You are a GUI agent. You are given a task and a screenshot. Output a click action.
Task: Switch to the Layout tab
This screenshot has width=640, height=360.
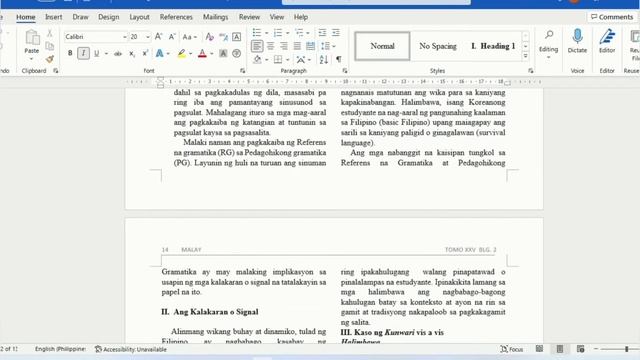click(139, 17)
